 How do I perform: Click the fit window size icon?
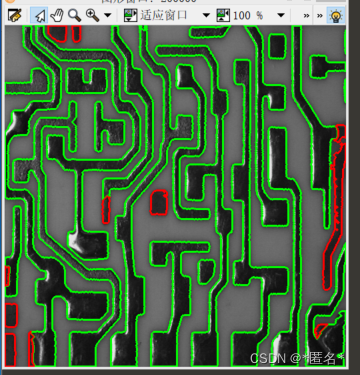(x=130, y=15)
